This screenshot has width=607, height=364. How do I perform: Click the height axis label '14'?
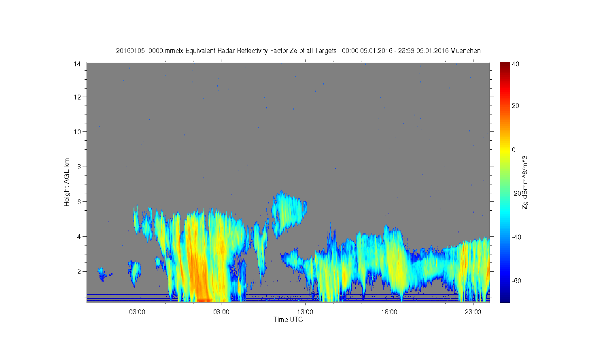coord(77,63)
